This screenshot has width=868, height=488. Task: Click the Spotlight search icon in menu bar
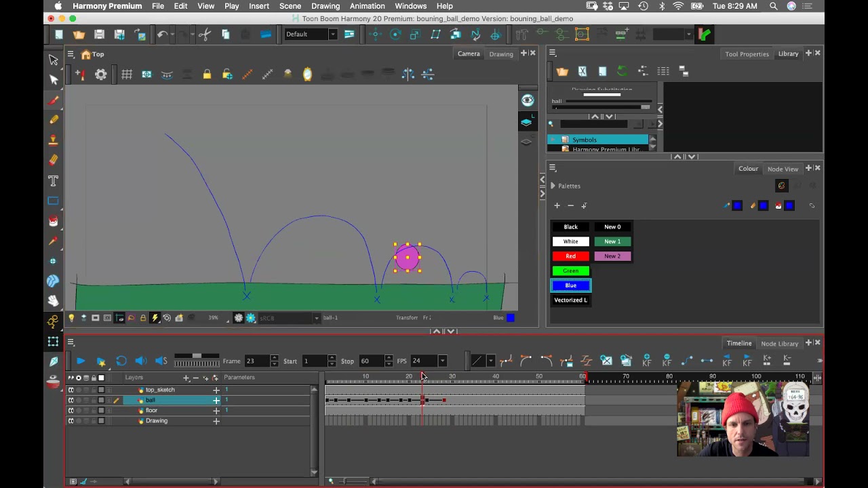pos(773,6)
